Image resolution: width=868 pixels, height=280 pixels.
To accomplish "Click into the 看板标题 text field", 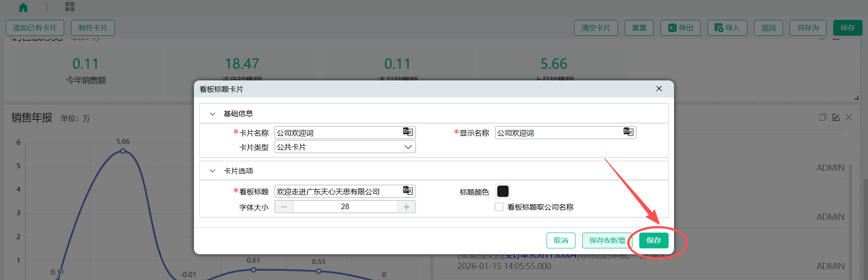I will (337, 191).
